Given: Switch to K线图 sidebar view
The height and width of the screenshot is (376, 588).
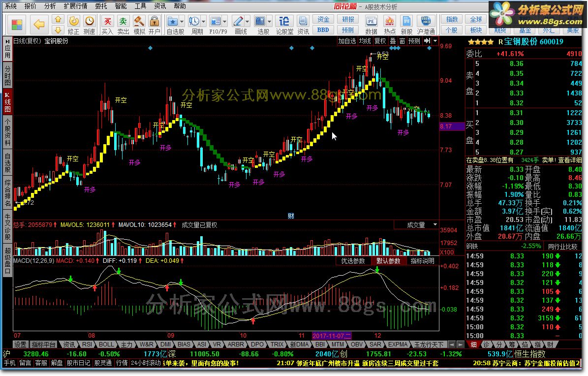Looking at the screenshot, I should 7,102.
